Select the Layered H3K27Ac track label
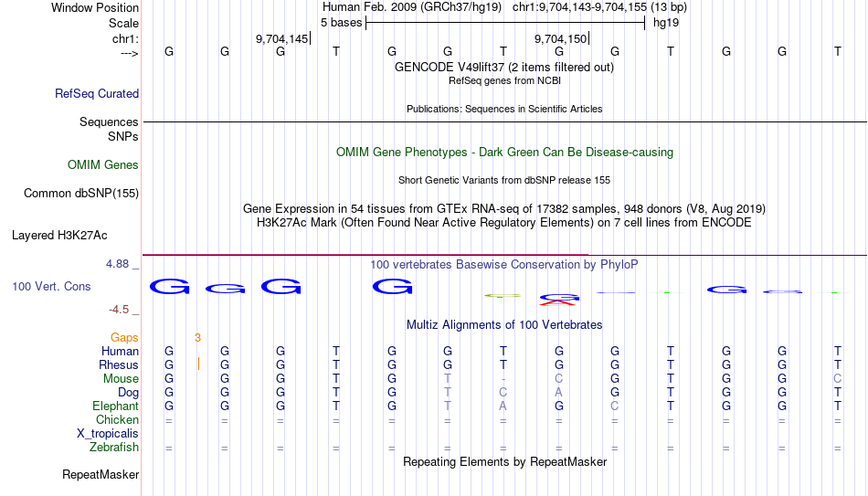The height and width of the screenshot is (496, 868). (59, 236)
